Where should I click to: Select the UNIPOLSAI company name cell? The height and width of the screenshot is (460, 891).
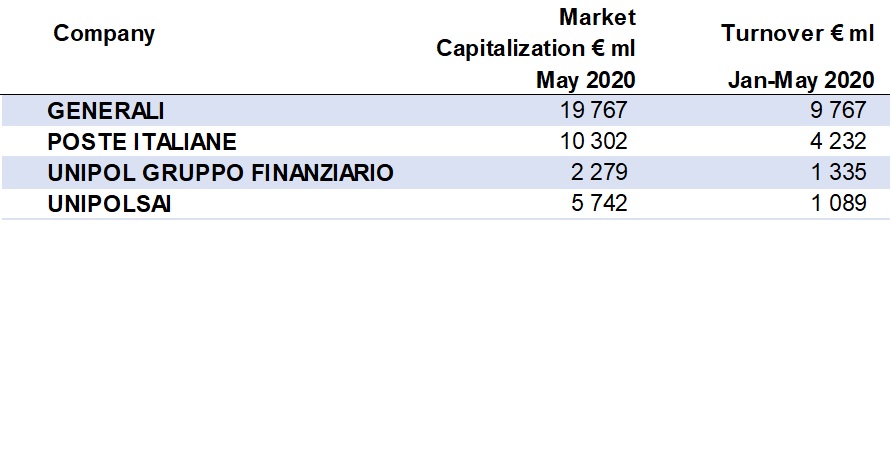109,204
